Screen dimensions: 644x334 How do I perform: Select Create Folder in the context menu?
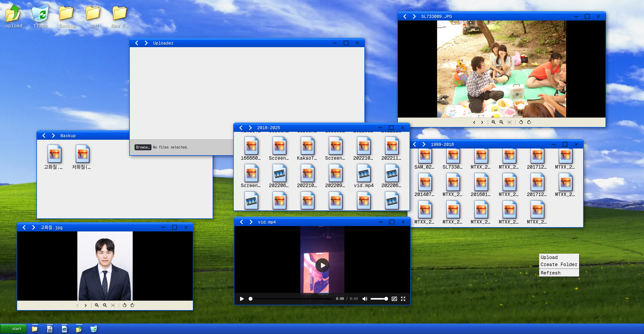[559, 264]
